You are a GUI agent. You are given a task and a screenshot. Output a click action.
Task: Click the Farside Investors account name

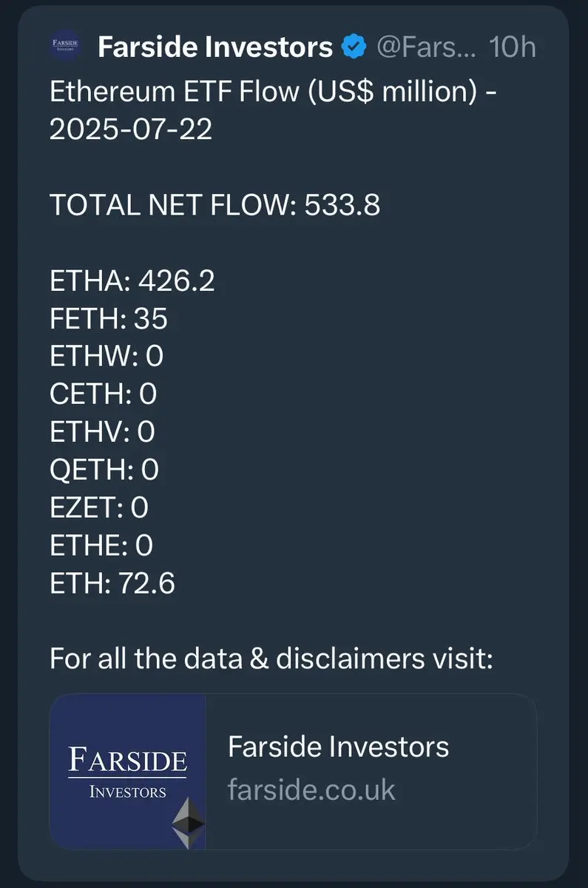215,48
